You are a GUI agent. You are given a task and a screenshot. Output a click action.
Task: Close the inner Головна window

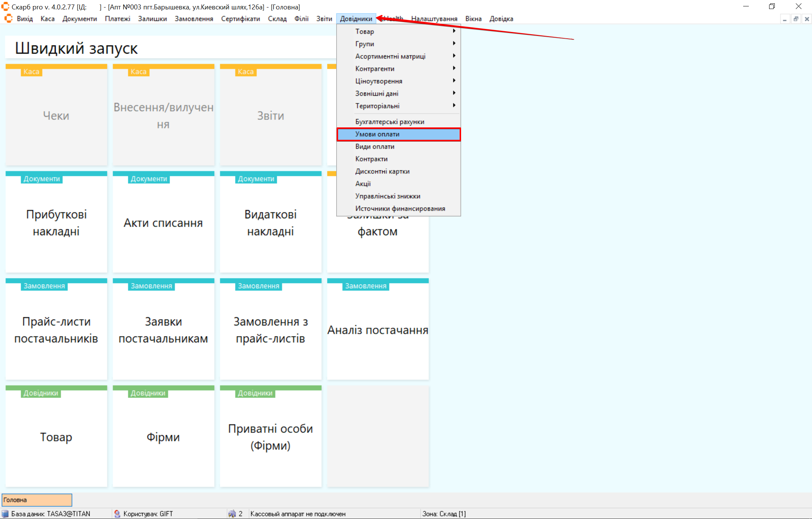point(807,19)
